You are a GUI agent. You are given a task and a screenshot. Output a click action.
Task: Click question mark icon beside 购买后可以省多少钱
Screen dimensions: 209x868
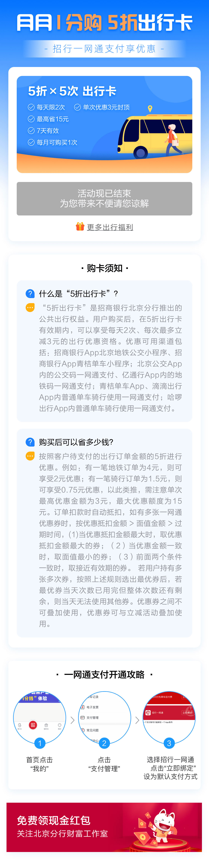pyautogui.click(x=30, y=442)
